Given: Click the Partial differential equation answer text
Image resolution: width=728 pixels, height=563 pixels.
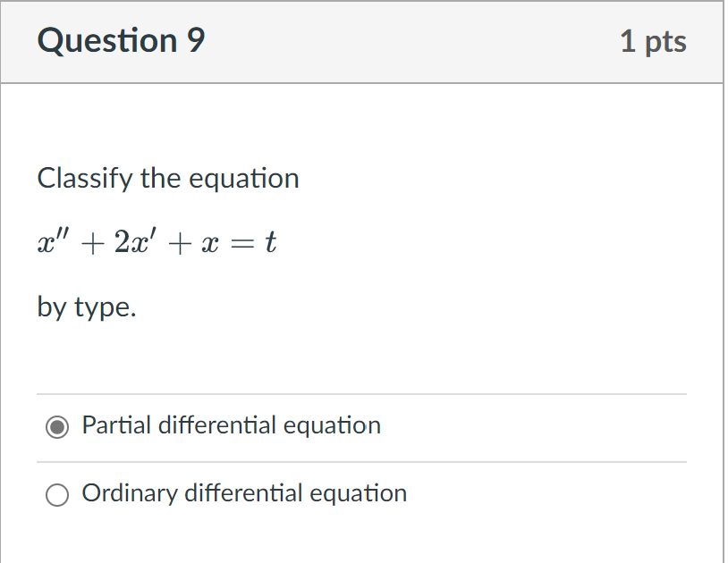Looking at the screenshot, I should [231, 426].
